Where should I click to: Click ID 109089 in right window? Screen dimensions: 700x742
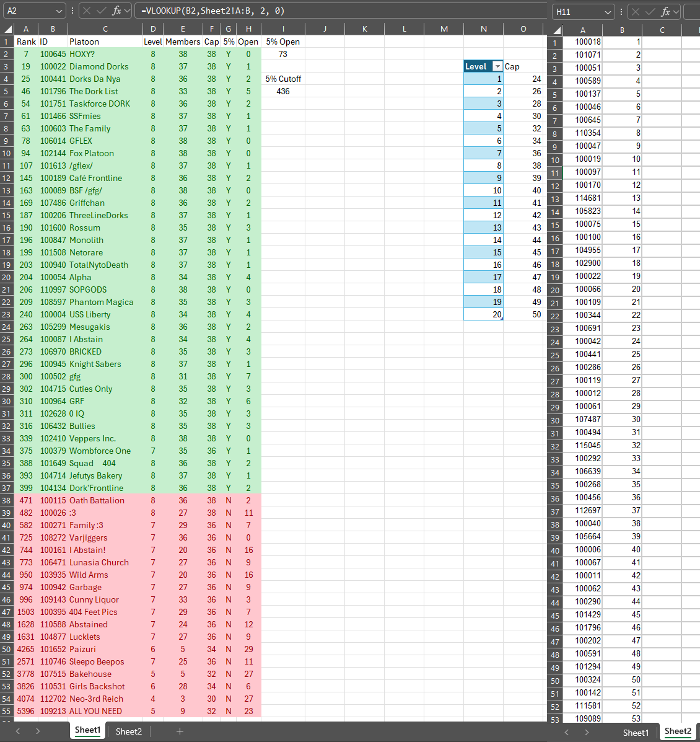click(583, 718)
